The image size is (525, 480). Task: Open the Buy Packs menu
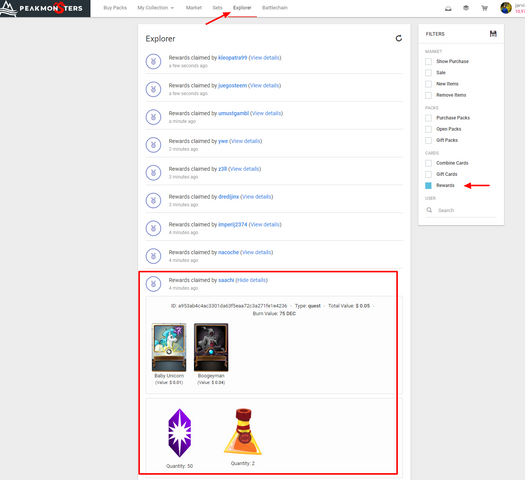coord(115,8)
